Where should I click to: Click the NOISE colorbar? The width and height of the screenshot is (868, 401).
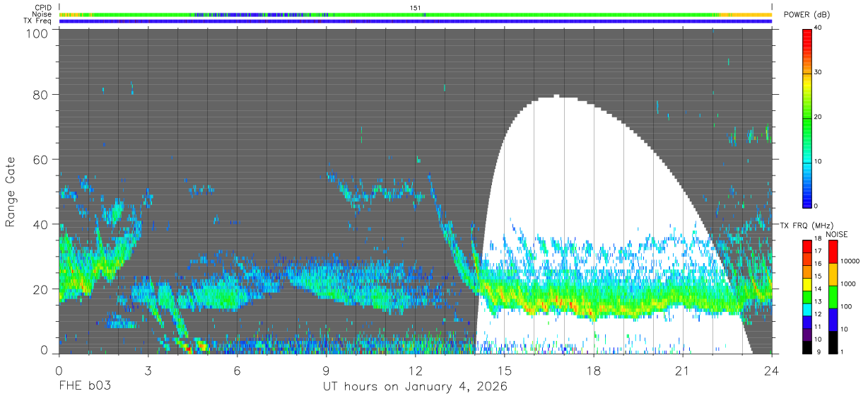833,297
